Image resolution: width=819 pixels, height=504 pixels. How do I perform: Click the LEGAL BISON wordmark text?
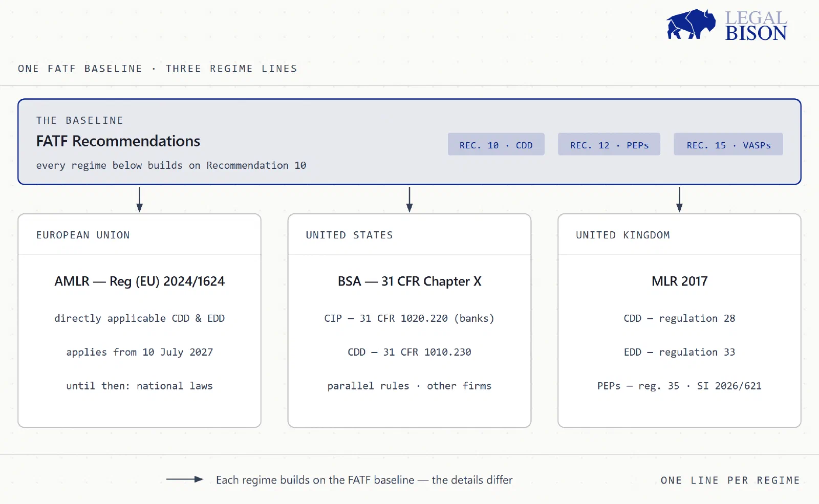(x=756, y=26)
